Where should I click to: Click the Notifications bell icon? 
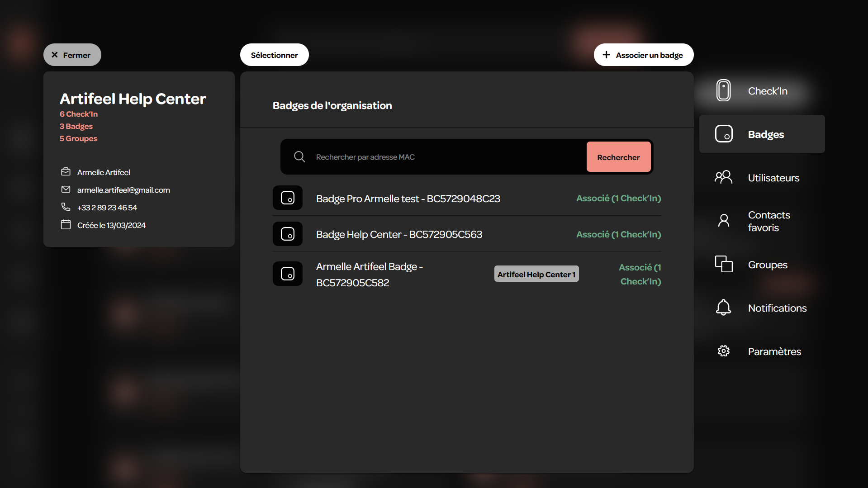[723, 308]
